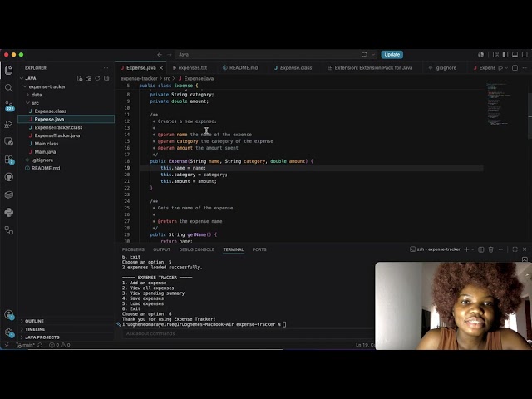The image size is (532, 399).
Task: Close the Expense.java tab
Action: click(x=161, y=68)
